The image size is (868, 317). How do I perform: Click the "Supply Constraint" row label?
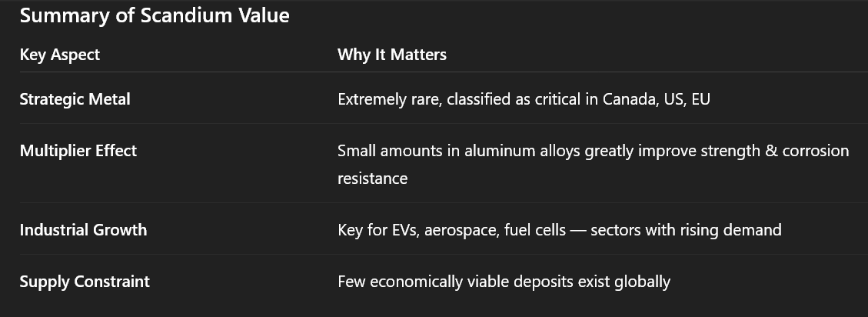85,282
